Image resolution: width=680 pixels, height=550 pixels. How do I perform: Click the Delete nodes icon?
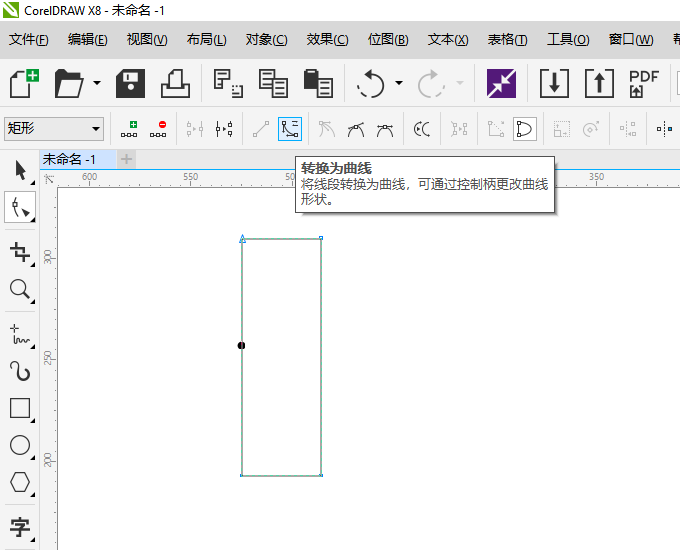click(x=158, y=129)
